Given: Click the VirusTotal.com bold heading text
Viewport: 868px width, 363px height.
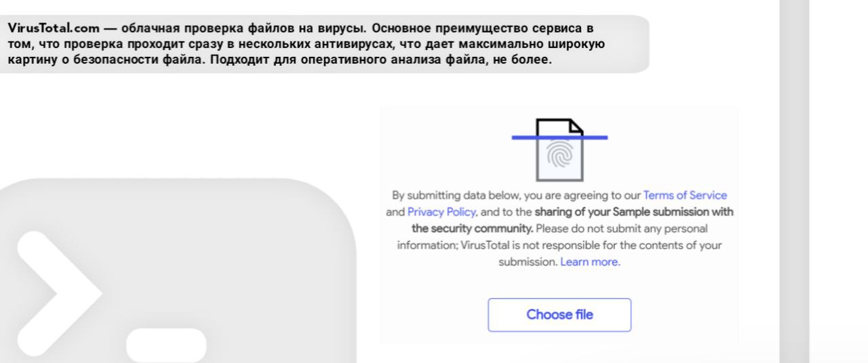Looking at the screenshot, I should pos(52,29).
